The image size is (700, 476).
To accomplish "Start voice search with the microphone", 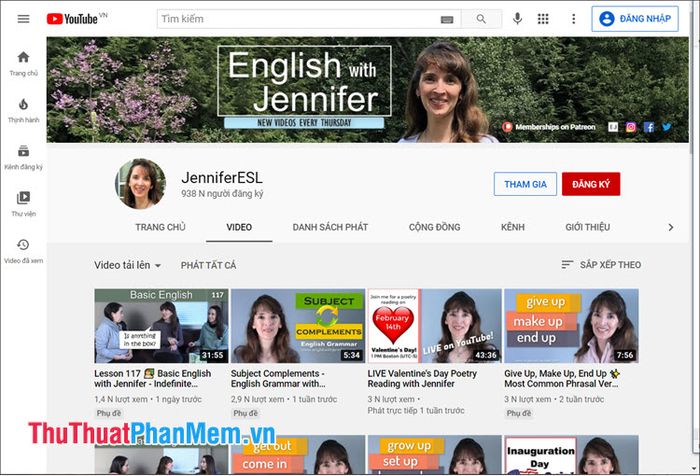I will coord(517,19).
